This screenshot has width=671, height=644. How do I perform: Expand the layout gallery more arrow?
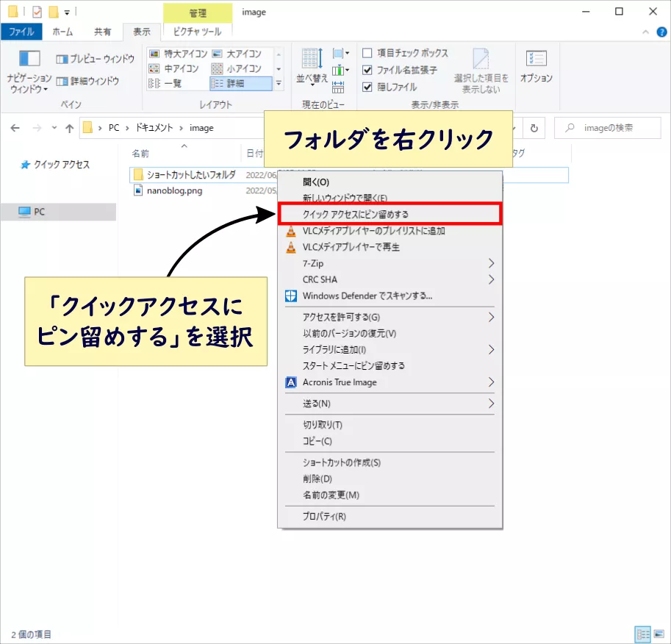279,84
